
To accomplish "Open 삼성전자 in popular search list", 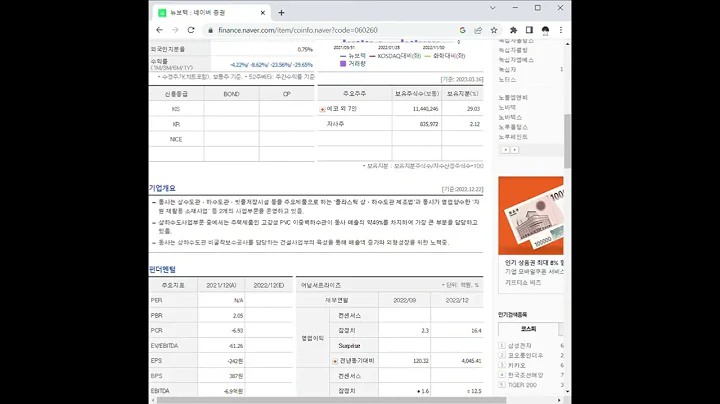I will [x=520, y=346].
